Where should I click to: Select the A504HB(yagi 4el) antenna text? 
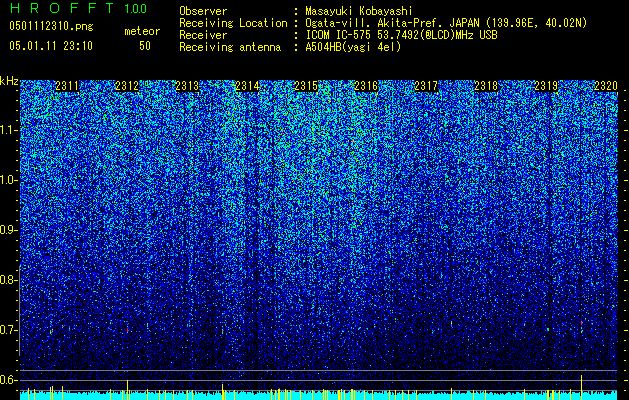(353, 47)
